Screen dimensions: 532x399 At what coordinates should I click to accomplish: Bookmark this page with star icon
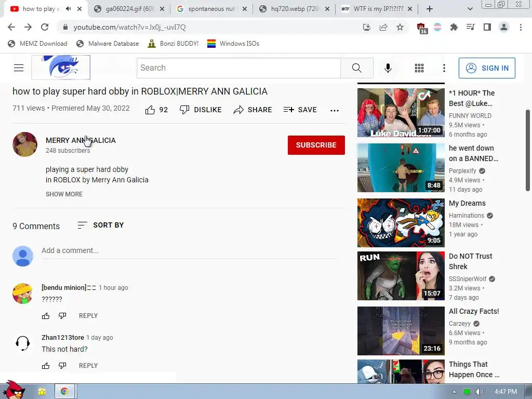pyautogui.click(x=400, y=27)
